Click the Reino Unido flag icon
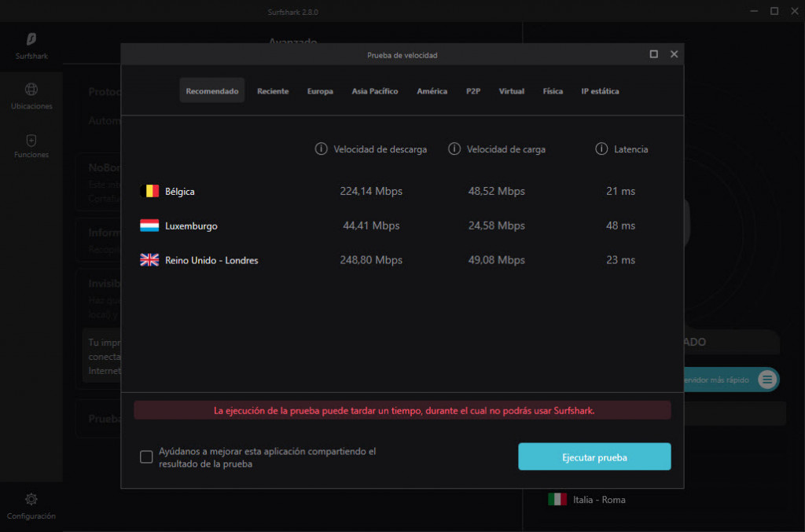Screen dimensions: 805x532 [x=149, y=260]
